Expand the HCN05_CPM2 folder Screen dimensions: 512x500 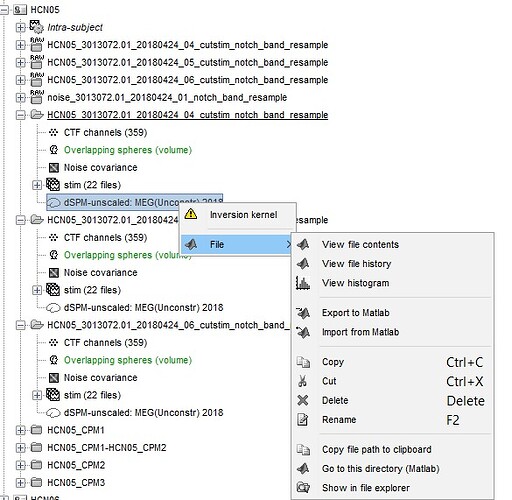pyautogui.click(x=20, y=465)
